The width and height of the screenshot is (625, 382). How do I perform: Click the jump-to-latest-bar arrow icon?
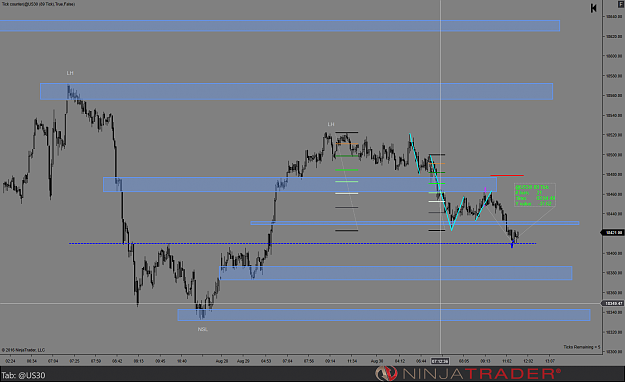click(594, 8)
